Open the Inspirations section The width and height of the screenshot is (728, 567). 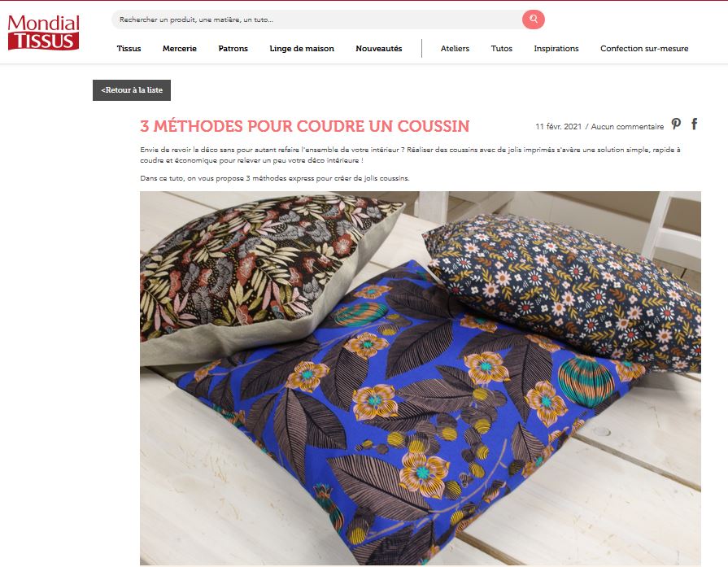coord(556,48)
